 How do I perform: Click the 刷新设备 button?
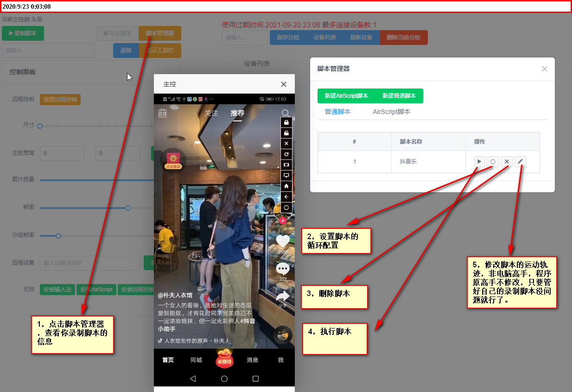(x=362, y=38)
